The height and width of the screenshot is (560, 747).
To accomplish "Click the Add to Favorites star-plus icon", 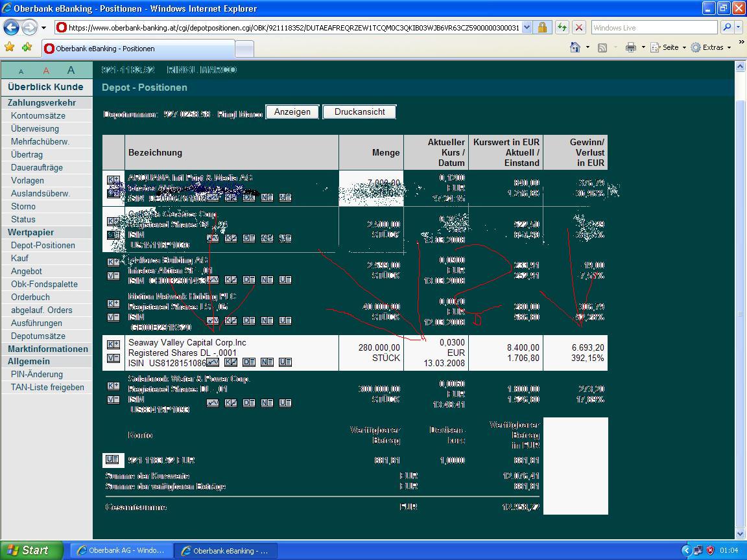I will click(x=27, y=47).
